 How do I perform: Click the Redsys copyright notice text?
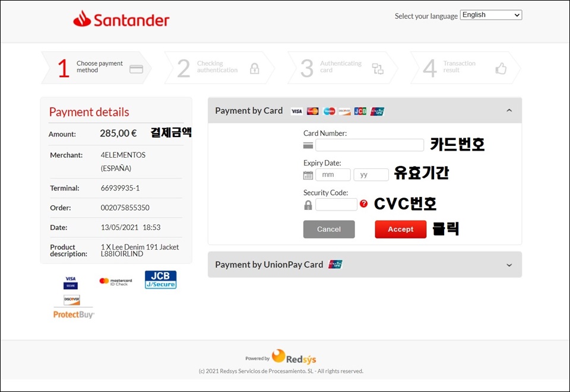(281, 371)
